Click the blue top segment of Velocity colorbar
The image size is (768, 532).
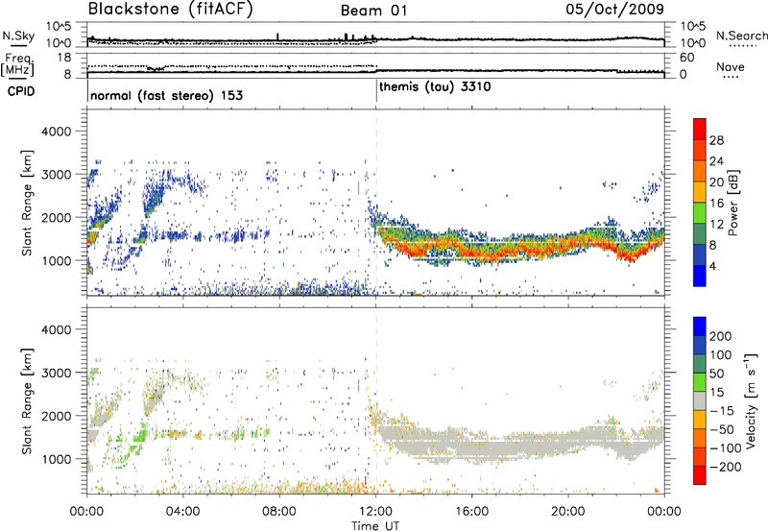700,326
